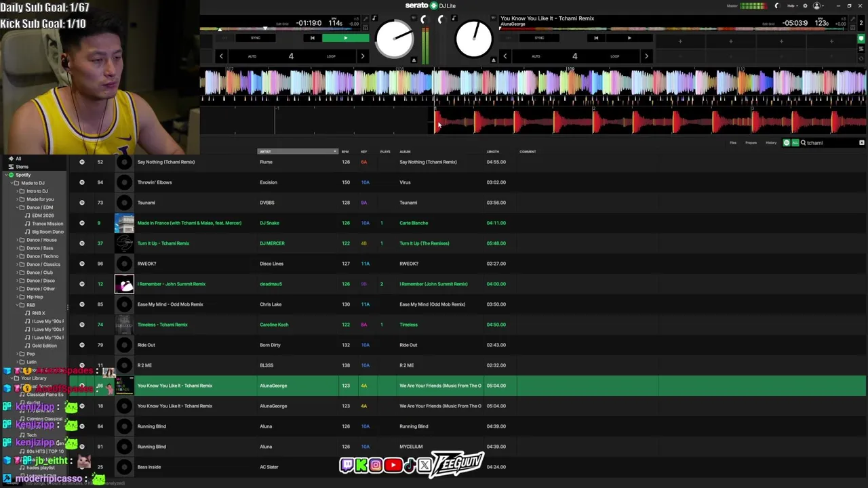
Task: Toggle the LOOP button on right deck
Action: coord(614,56)
